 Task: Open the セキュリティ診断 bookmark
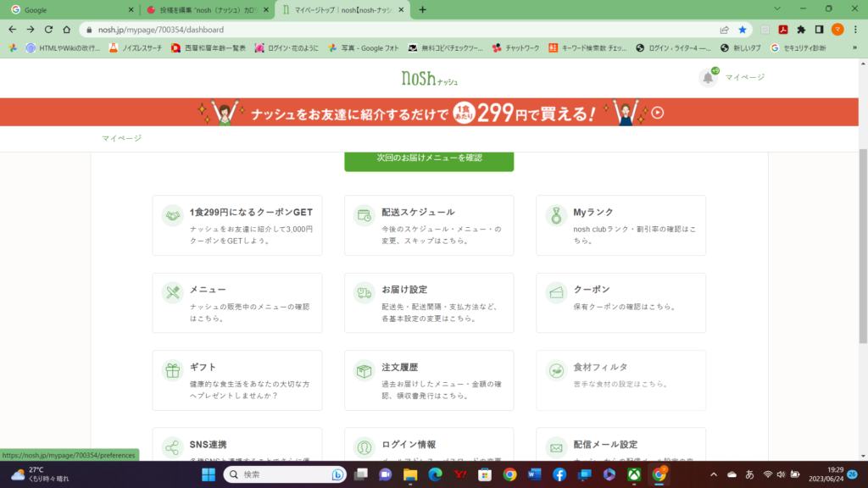coord(798,48)
